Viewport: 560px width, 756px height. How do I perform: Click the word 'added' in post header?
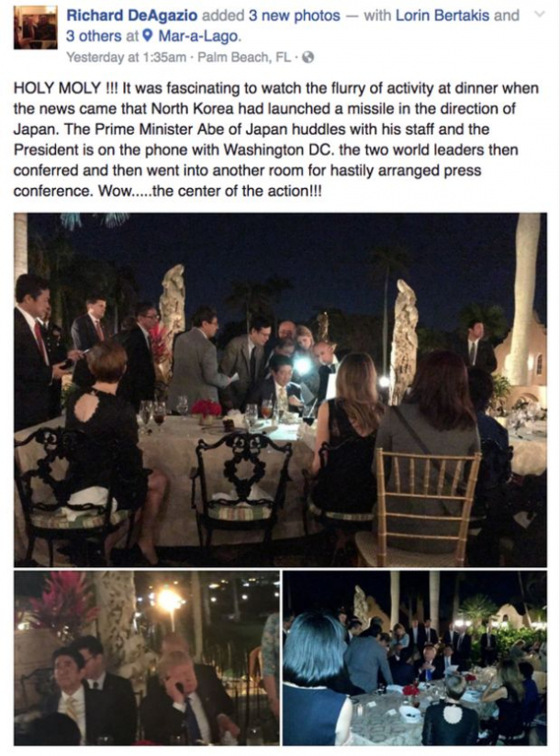pos(223,16)
